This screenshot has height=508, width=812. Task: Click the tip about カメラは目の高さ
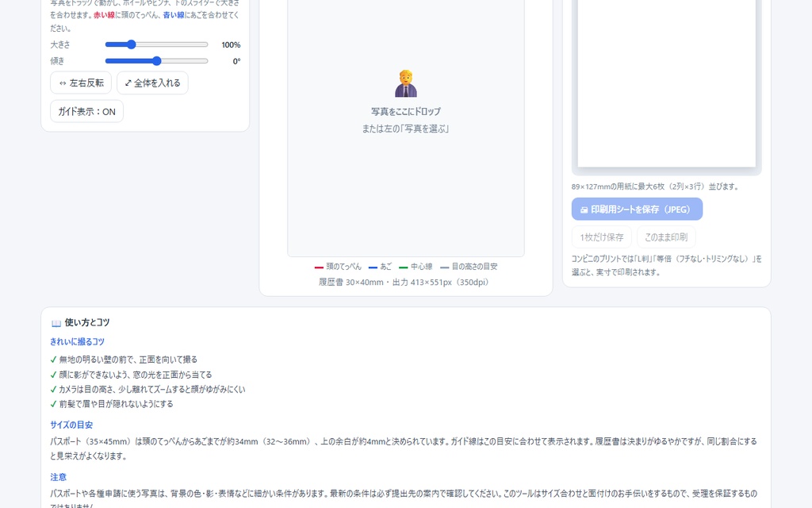click(151, 389)
